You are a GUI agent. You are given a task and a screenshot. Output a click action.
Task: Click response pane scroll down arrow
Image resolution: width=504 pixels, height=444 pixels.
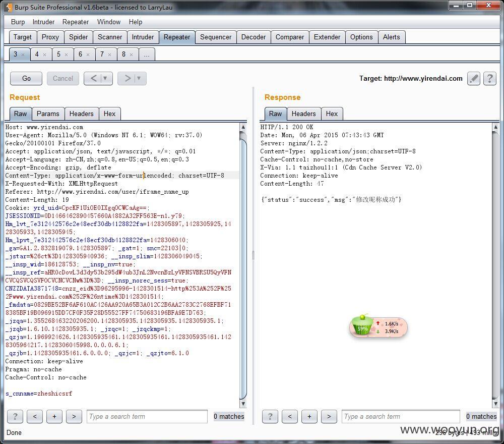coord(495,404)
